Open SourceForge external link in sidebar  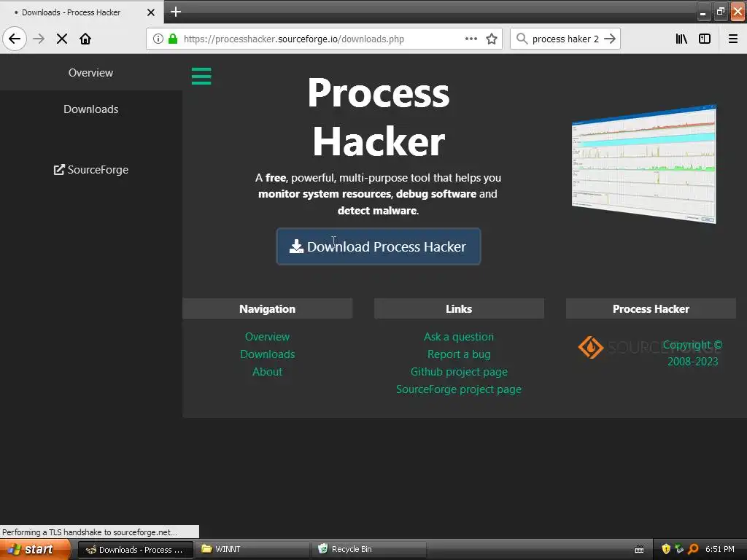91,169
